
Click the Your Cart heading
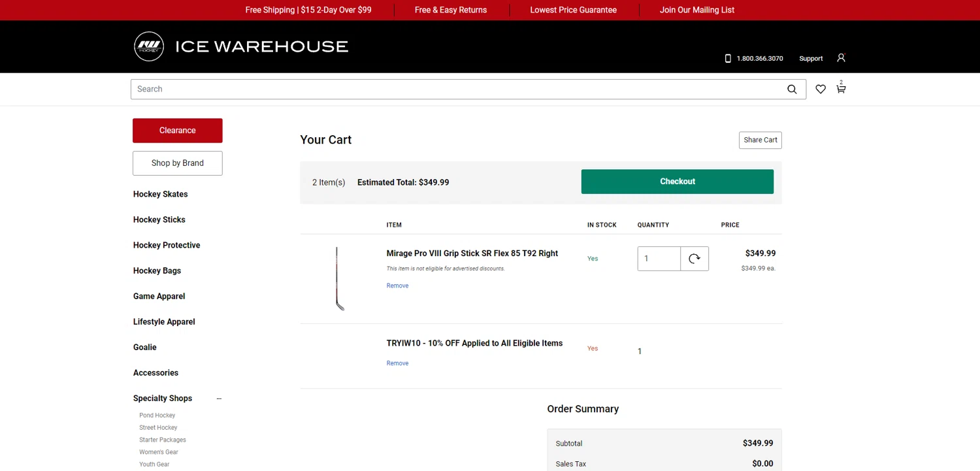pos(326,140)
